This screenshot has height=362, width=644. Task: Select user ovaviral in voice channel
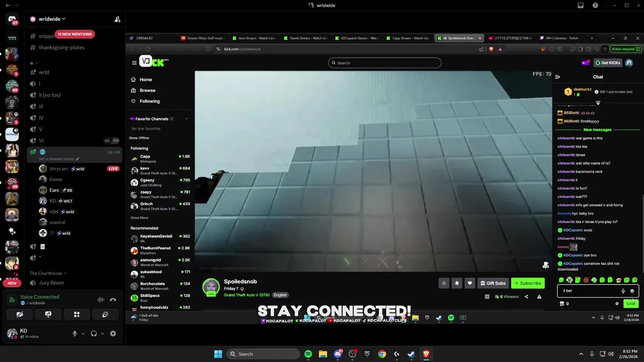57,222
